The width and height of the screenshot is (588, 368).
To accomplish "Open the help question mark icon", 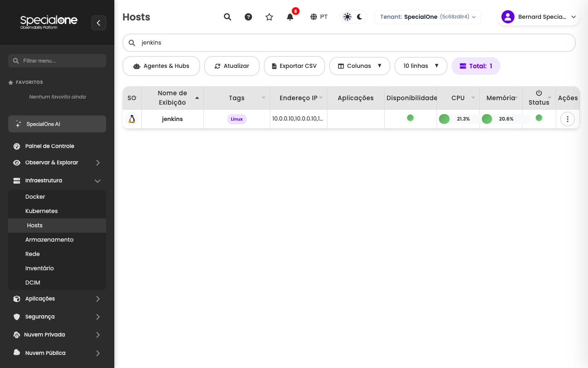I will pos(248,17).
